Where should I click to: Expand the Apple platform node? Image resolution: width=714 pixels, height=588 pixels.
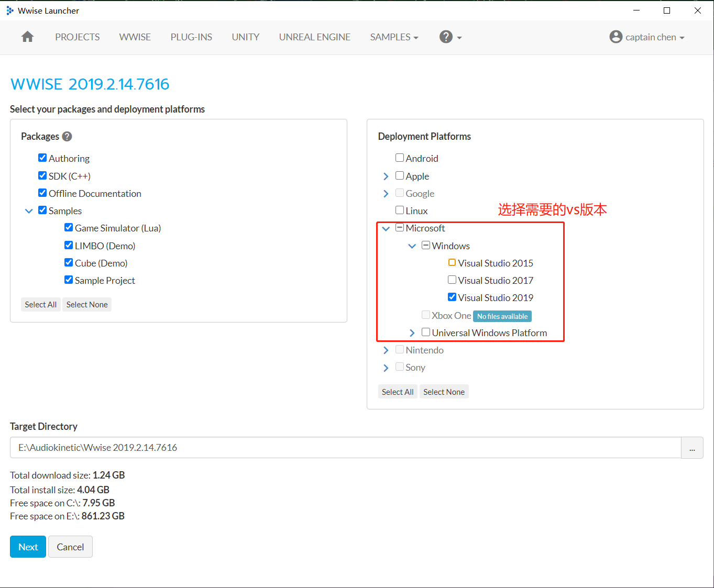pos(386,176)
